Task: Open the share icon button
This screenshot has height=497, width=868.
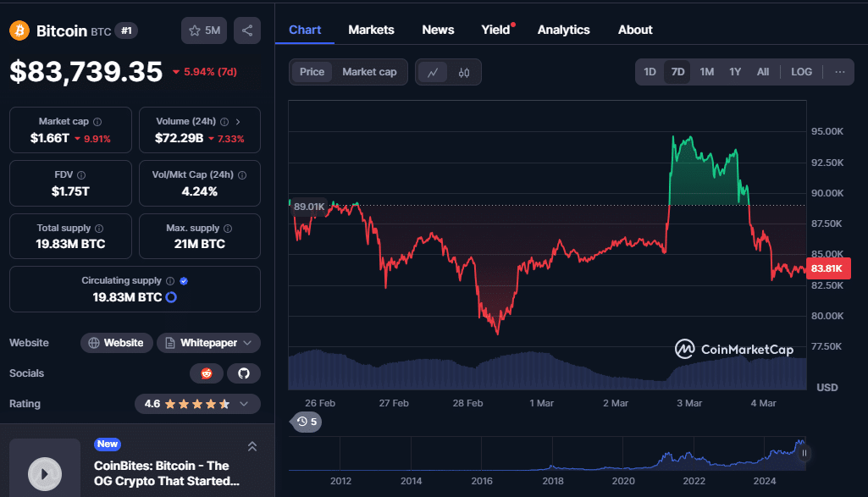Action: click(x=247, y=30)
